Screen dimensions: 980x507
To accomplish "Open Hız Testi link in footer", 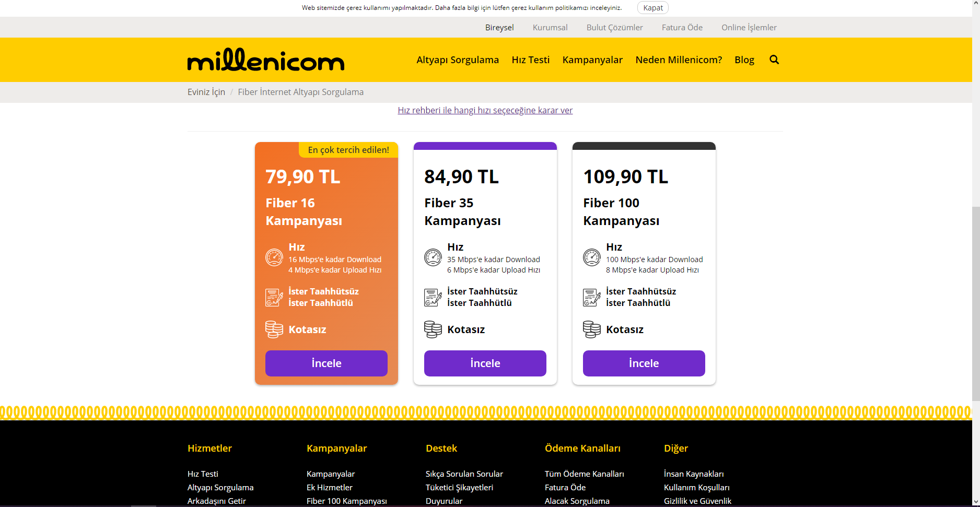I will (x=203, y=474).
